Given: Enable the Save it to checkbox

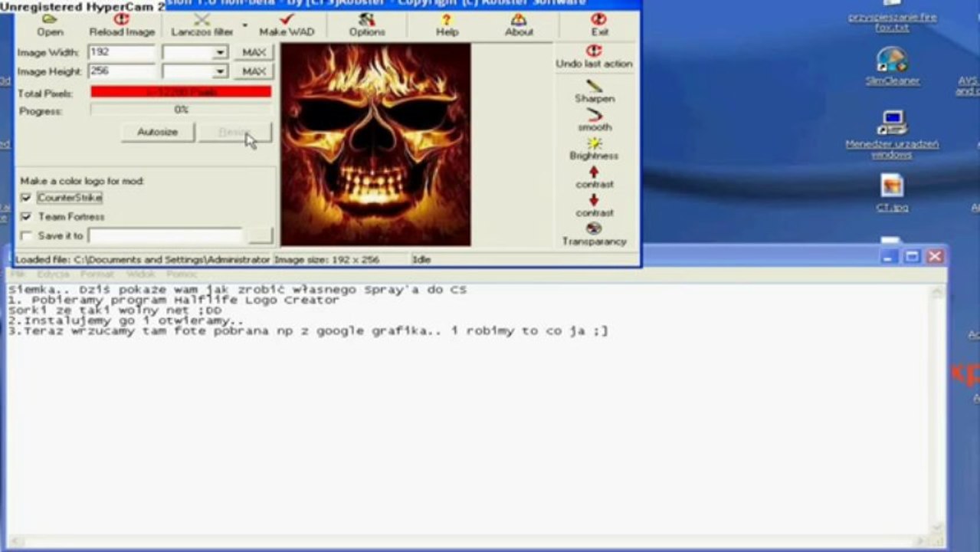Looking at the screenshot, I should [x=26, y=236].
